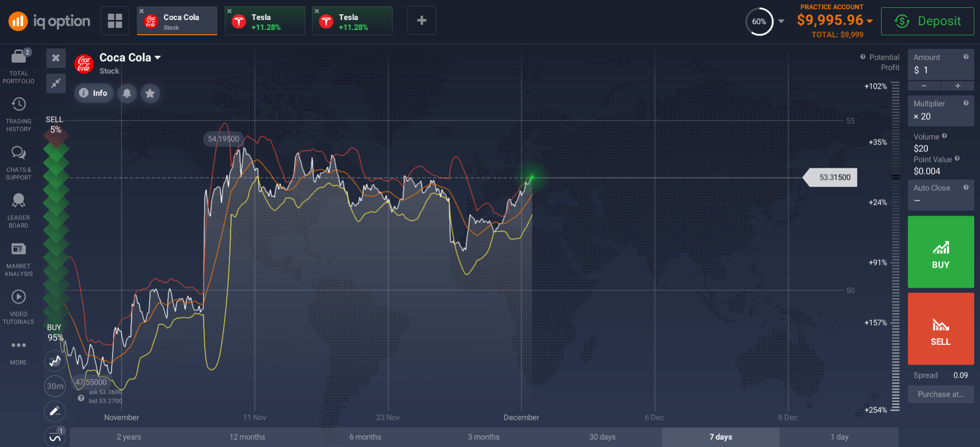Screen dimensions: 980x447
Task: Click the 54.19500 high price label
Action: coord(224,139)
